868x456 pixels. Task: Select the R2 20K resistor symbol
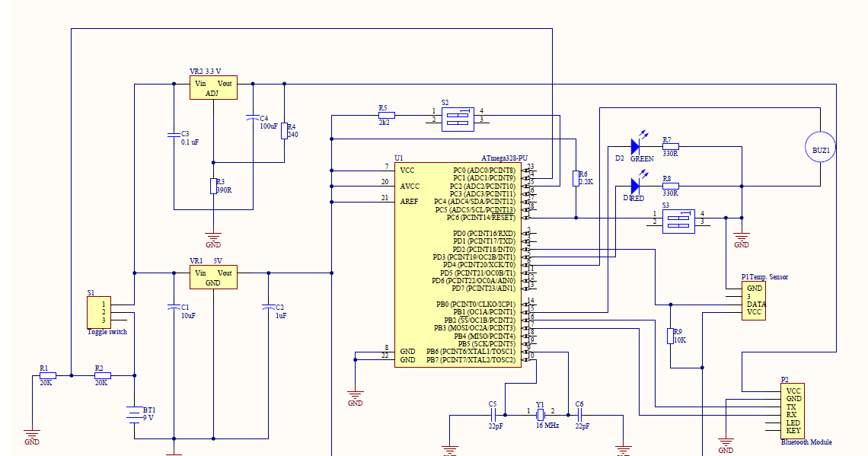[103, 375]
